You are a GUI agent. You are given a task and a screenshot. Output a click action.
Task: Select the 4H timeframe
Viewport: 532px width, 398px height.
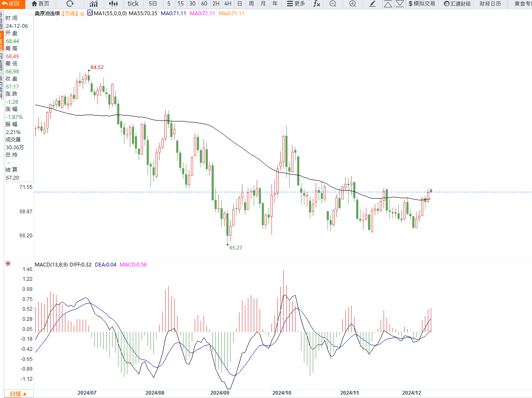228,4
